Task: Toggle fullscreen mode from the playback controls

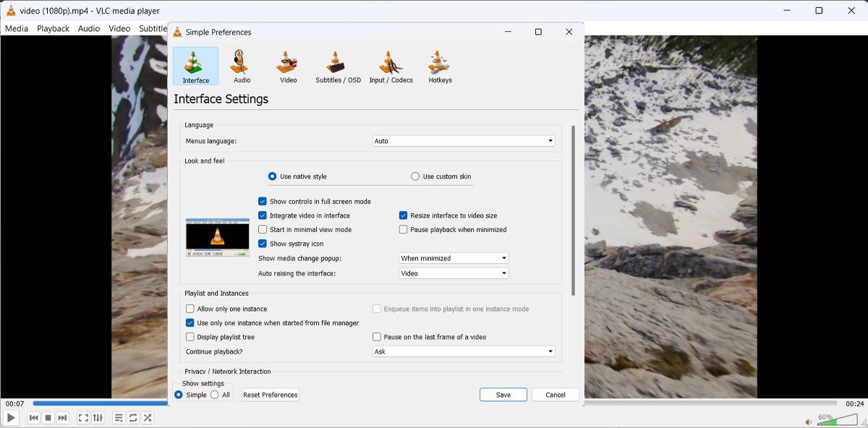Action: (82, 417)
